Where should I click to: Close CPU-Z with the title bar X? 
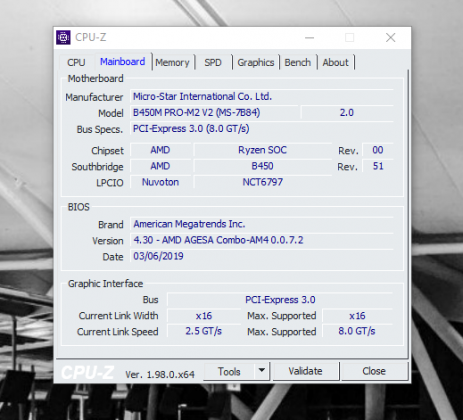point(391,38)
